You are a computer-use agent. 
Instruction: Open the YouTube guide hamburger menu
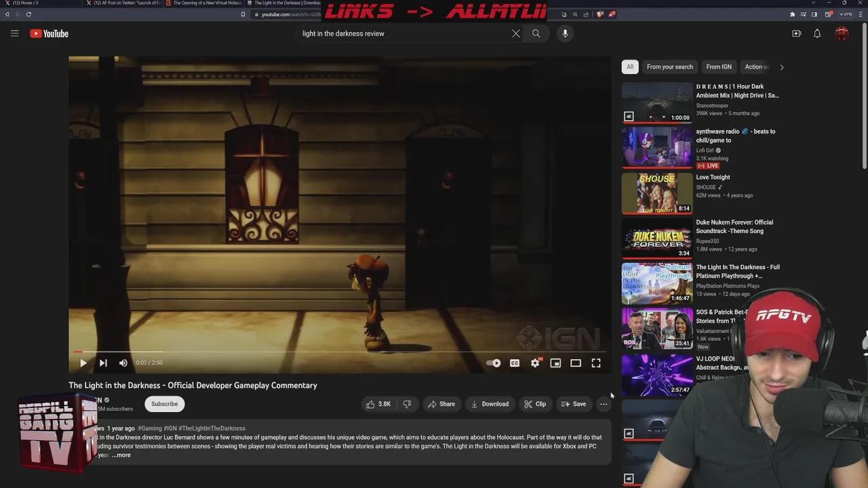(x=14, y=33)
